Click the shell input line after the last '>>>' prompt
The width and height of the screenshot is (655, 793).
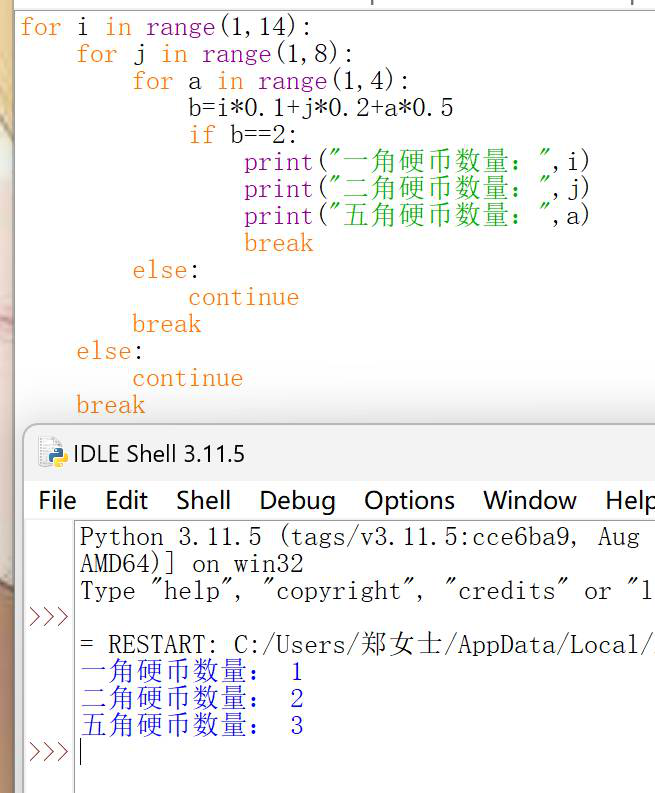point(364,752)
